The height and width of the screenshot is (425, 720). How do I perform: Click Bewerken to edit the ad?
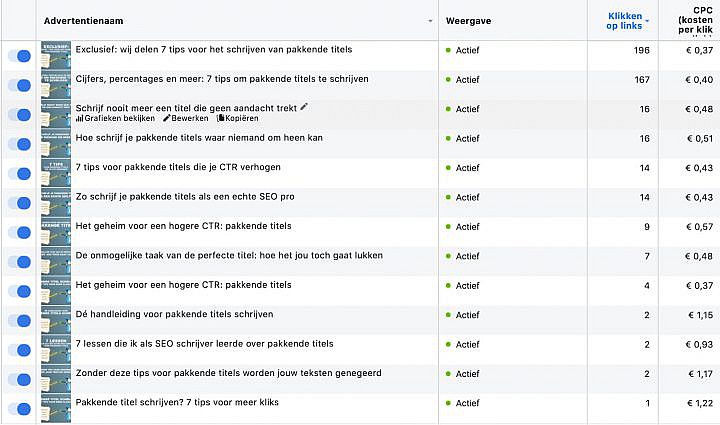pos(186,118)
